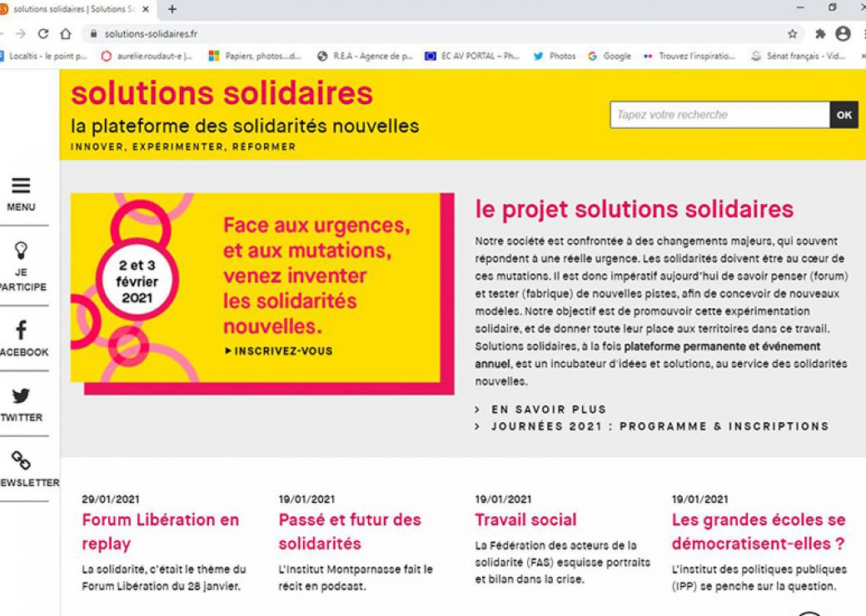Click the 29/01/2021 date text
866x616 pixels.
coord(111,499)
